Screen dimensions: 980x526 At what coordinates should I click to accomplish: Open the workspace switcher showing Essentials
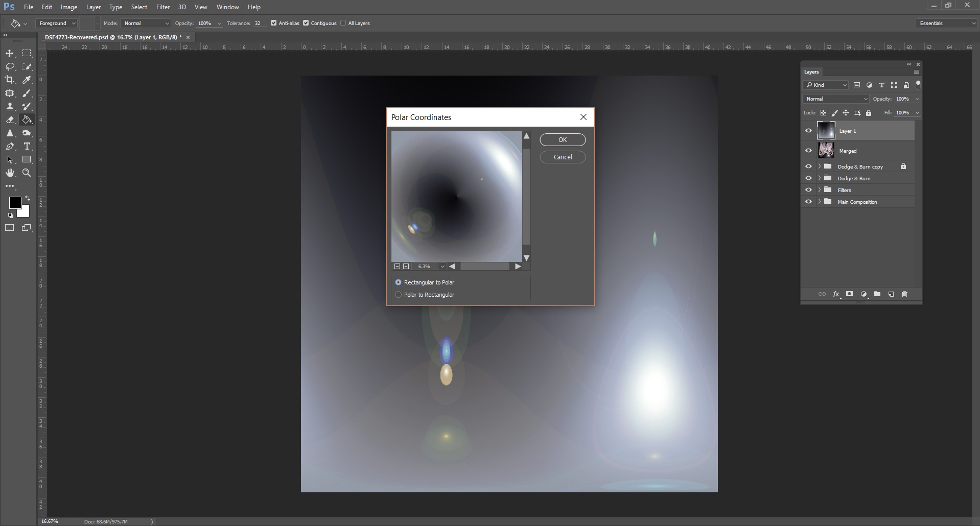[946, 23]
